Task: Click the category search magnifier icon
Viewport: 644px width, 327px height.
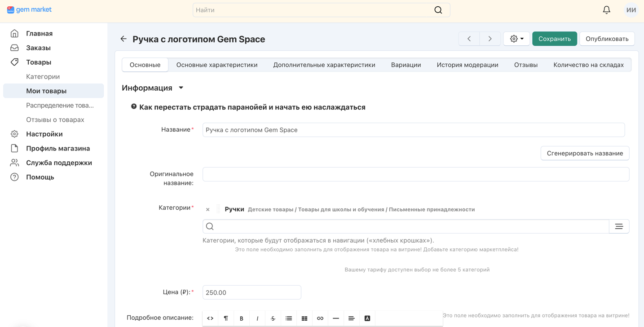Action: coord(210,226)
